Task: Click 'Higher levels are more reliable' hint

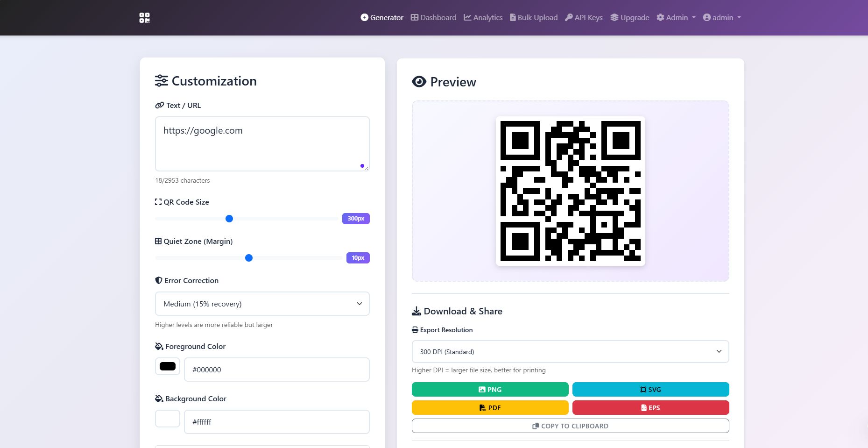Action: pos(214,325)
